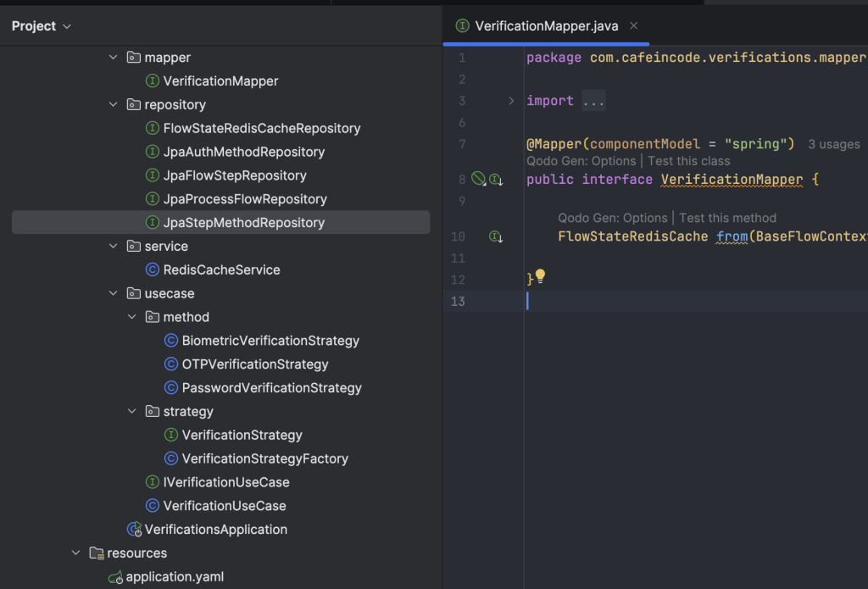Viewport: 868px width, 589px height.
Task: Click the strategy folder icon
Action: point(153,411)
